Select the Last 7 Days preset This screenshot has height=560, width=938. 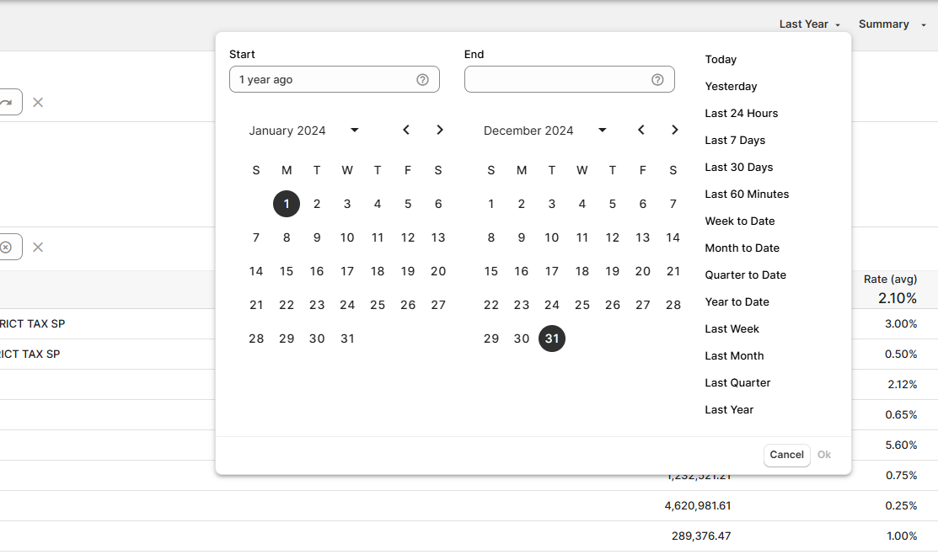(735, 141)
